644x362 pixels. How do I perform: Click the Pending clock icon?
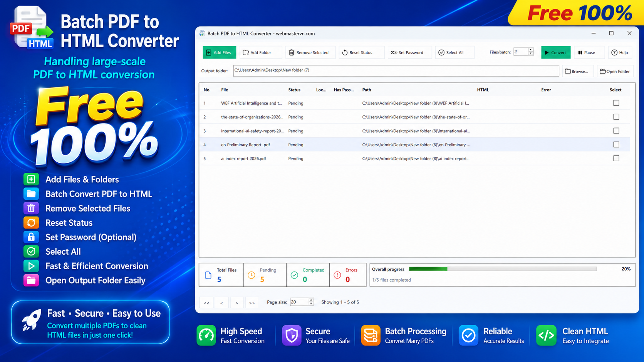[x=251, y=275]
